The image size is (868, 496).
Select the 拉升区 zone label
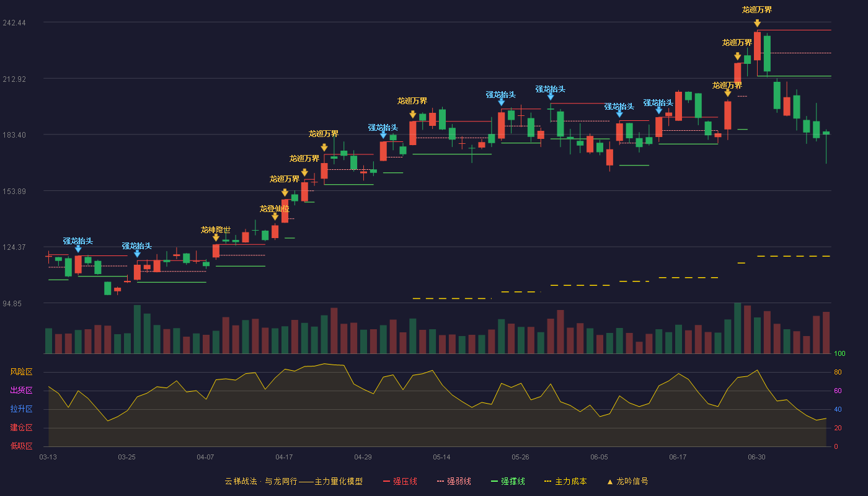21,409
